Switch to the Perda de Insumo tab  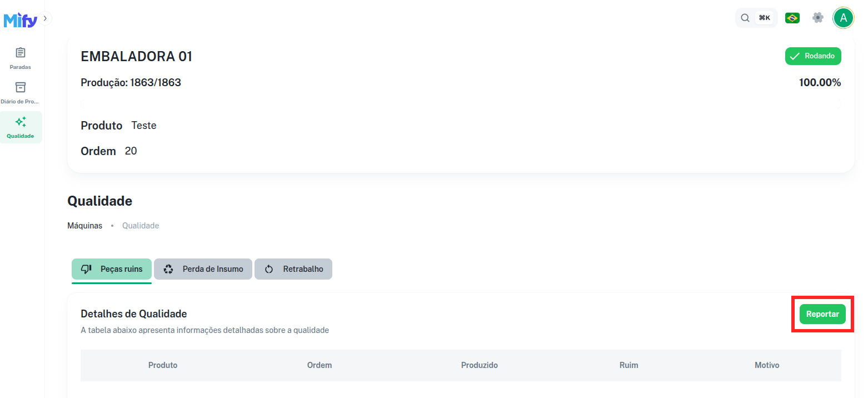point(203,269)
